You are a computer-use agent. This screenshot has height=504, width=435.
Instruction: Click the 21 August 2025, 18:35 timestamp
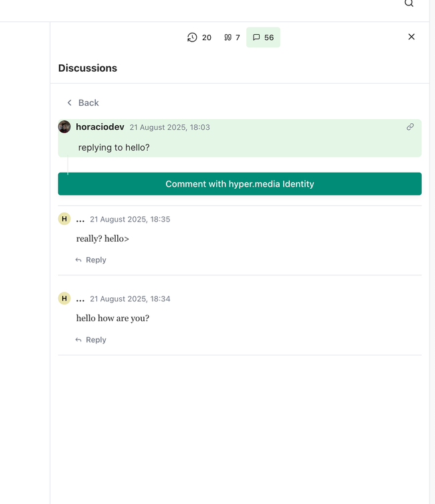click(130, 220)
